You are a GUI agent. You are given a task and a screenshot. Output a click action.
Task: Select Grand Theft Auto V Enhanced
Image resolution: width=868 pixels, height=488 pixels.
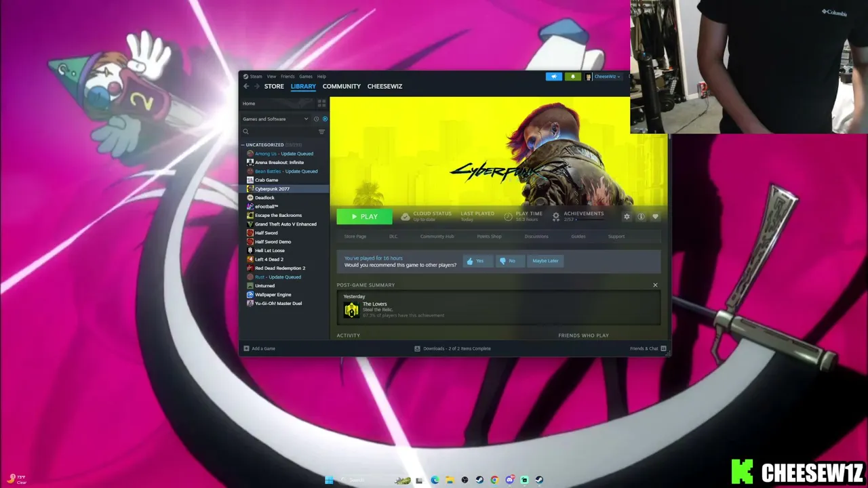(285, 224)
